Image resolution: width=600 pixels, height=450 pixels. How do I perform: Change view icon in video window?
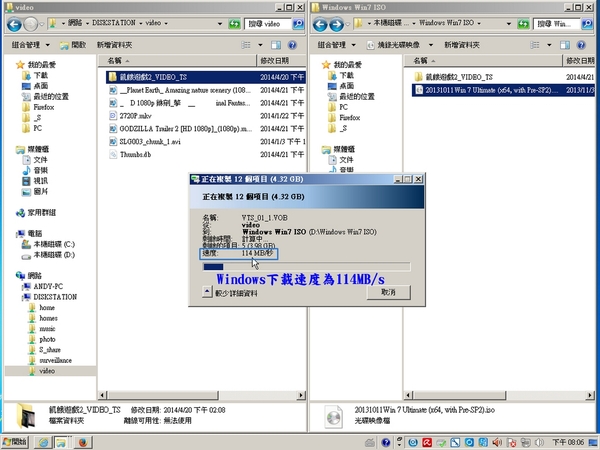[246, 45]
